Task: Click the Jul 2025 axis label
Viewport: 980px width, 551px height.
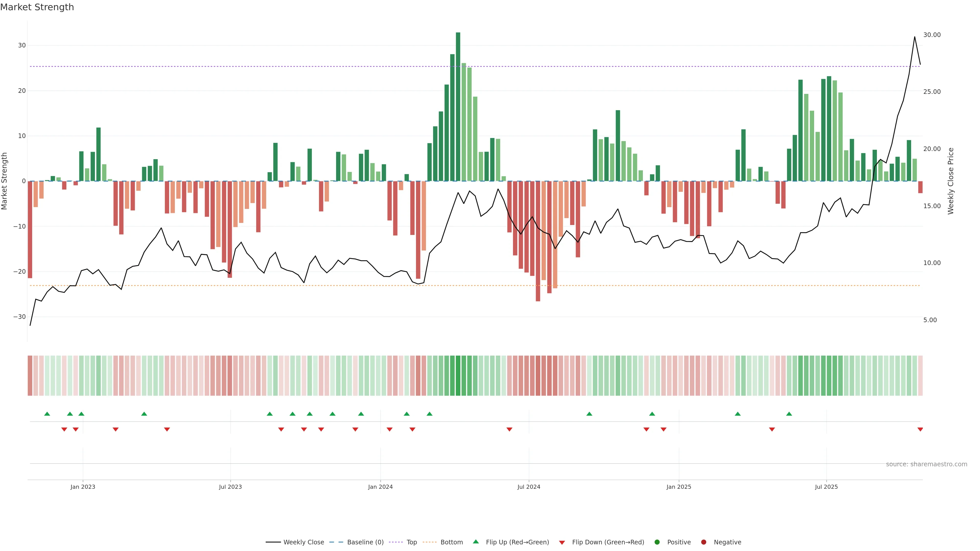Action: (826, 487)
